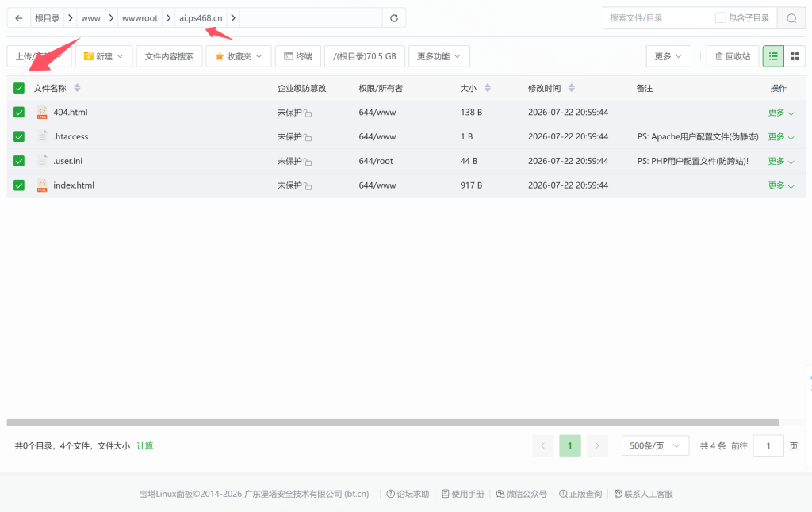Click PS: PHP用户配置文件 remark
This screenshot has height=512, width=812.
coord(693,161)
